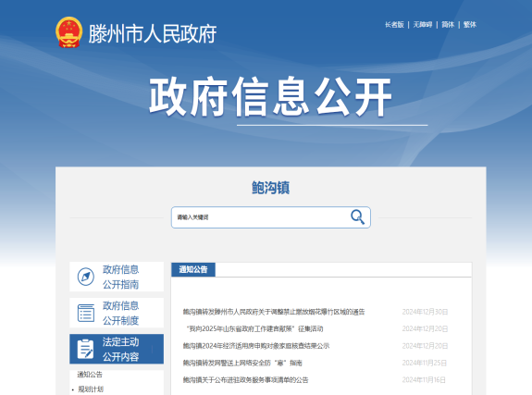This screenshot has height=395, width=532.
Task: Open 政府信息公开制度 menu item
Action: (x=117, y=313)
